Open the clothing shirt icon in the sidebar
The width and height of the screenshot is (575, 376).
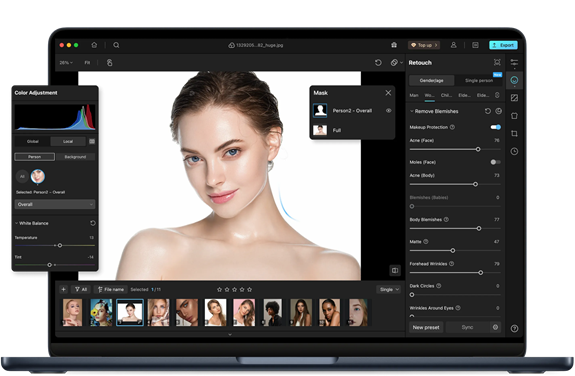click(x=514, y=116)
